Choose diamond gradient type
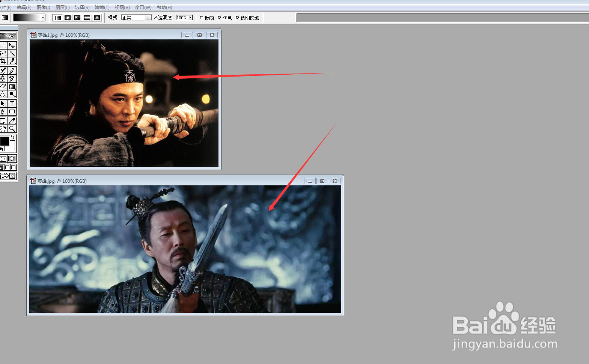 (97, 18)
